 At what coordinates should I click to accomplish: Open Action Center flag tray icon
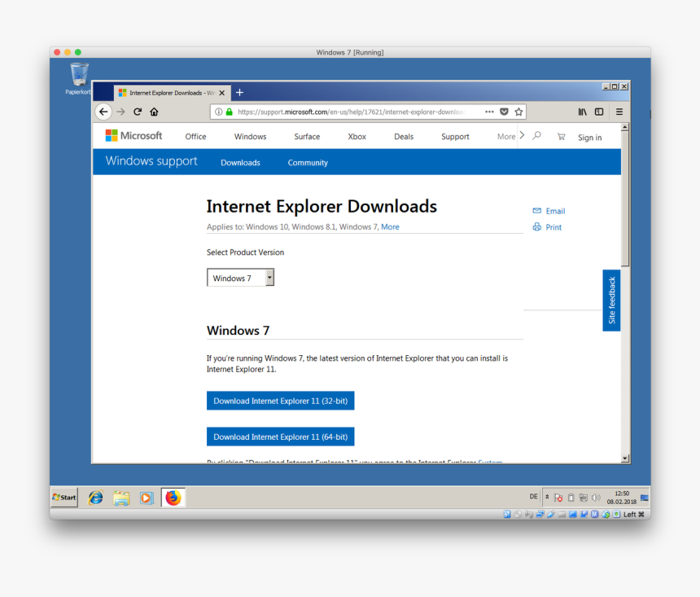tap(558, 498)
